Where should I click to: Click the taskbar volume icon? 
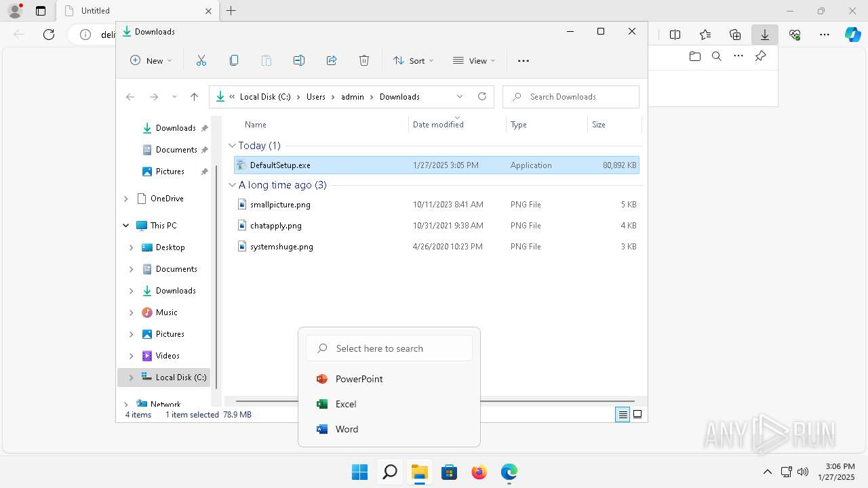pos(804,472)
